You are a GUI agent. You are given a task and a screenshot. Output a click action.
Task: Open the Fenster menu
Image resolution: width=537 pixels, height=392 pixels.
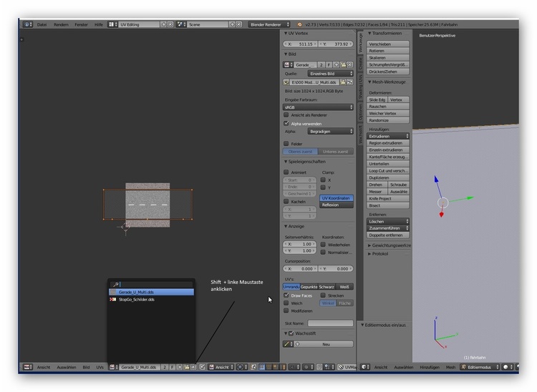pos(82,24)
